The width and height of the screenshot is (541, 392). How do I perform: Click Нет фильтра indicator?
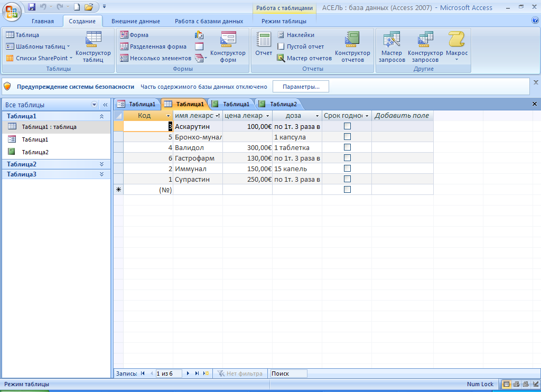240,374
